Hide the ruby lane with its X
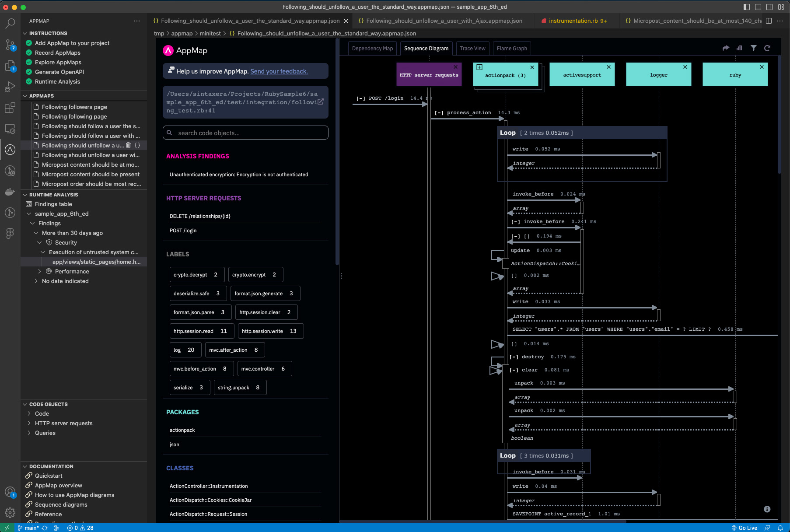This screenshot has height=532, width=790. tap(762, 67)
